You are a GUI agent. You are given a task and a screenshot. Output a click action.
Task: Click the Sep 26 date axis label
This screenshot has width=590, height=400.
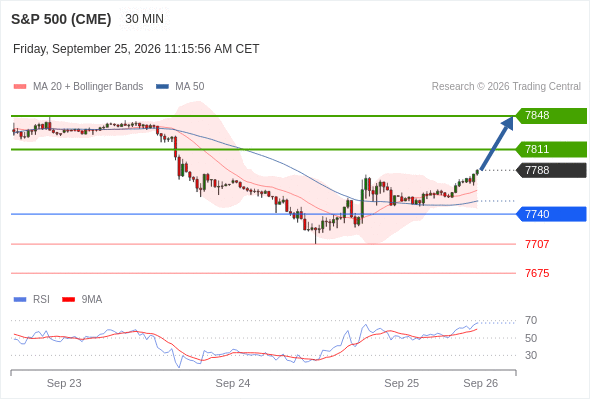pyautogui.click(x=481, y=383)
